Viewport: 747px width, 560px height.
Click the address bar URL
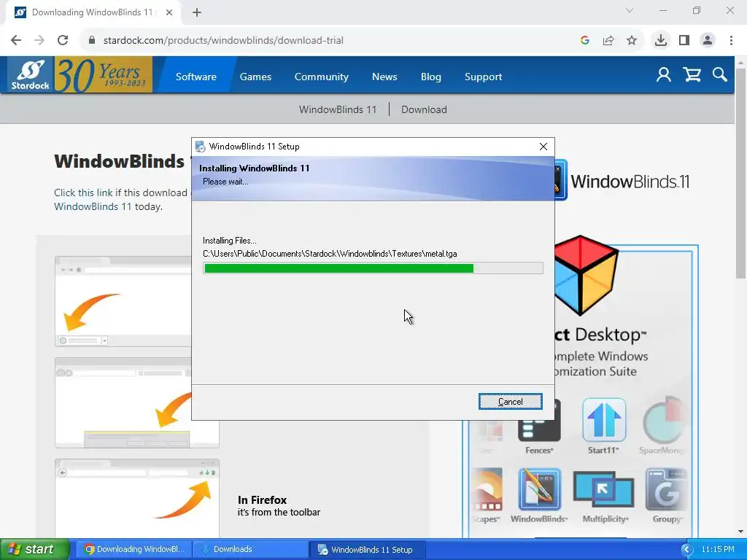coord(223,41)
